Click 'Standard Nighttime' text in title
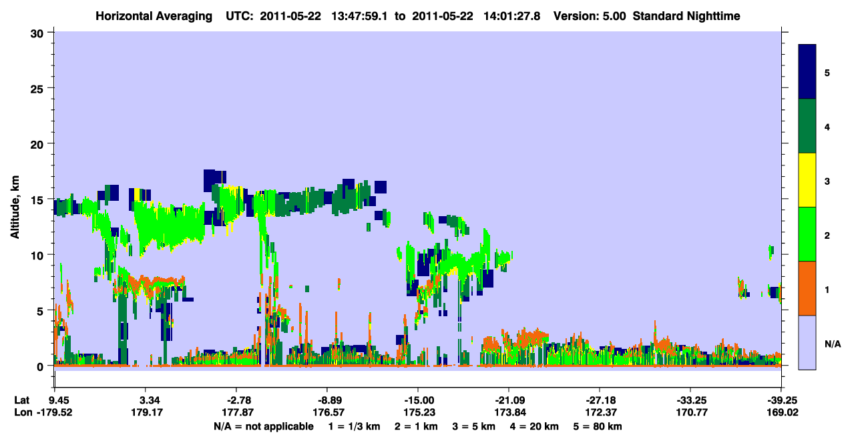This screenshot has width=868, height=445. 686,15
